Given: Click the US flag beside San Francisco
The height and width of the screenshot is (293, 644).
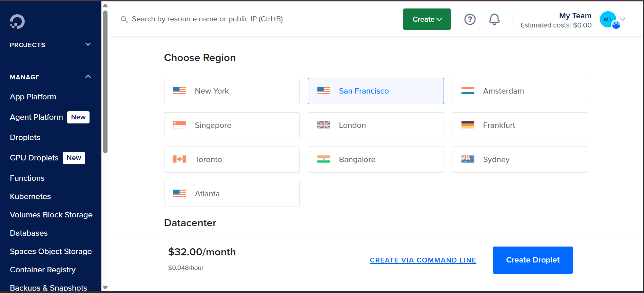Looking at the screenshot, I should point(324,91).
